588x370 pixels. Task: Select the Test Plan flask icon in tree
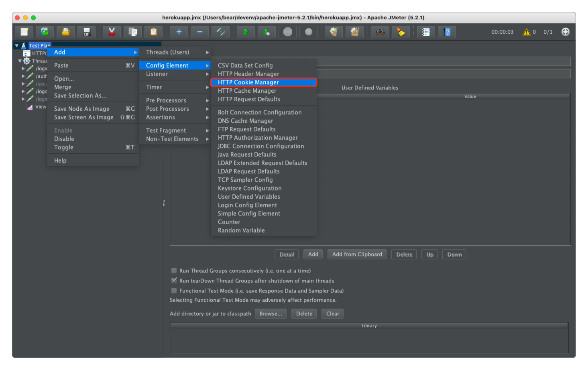click(24, 46)
